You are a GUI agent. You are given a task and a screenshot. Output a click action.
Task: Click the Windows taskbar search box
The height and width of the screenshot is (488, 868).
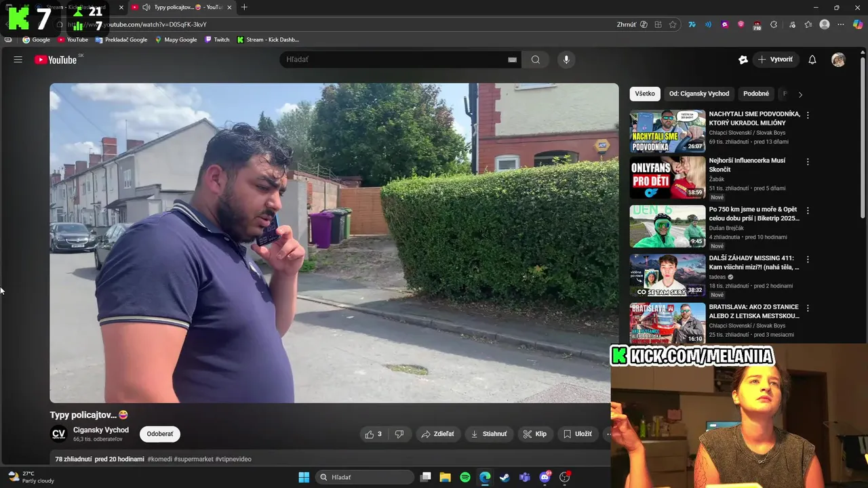pos(365,477)
